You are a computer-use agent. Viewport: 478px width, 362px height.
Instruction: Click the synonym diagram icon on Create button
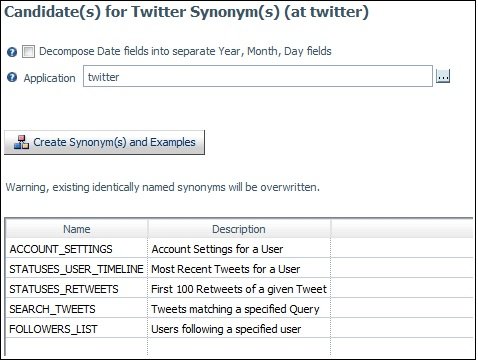tap(21, 142)
